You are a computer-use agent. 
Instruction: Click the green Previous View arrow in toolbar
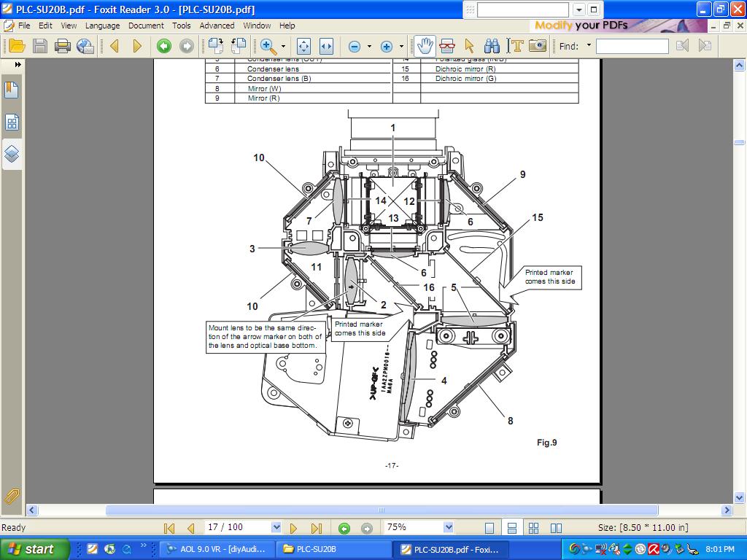click(164, 46)
